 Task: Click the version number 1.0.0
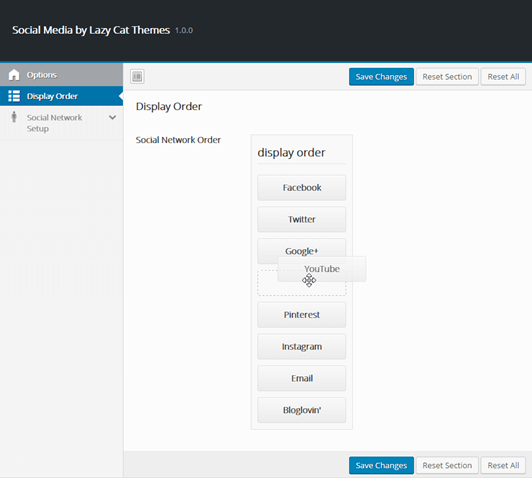[x=184, y=31]
